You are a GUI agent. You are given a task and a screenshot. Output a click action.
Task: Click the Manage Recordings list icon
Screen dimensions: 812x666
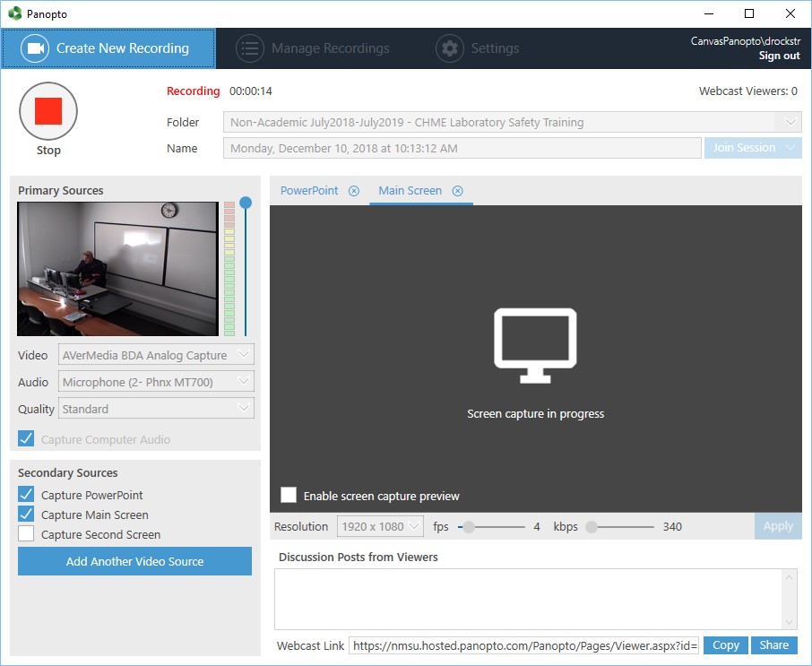tap(250, 48)
